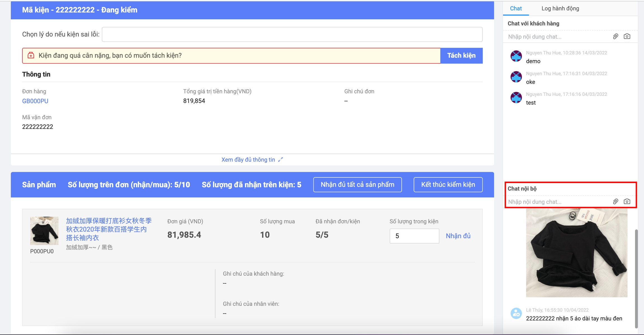Click expand arrows beside Xem đầy đủ thông tin
Image resolution: width=644 pixels, height=335 pixels.
(281, 160)
